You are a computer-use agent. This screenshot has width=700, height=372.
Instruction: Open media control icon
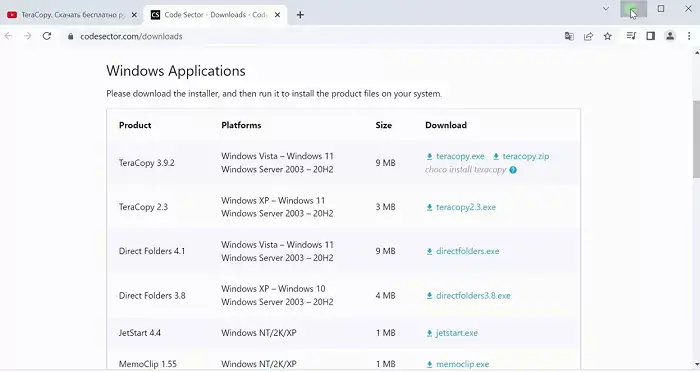(631, 36)
